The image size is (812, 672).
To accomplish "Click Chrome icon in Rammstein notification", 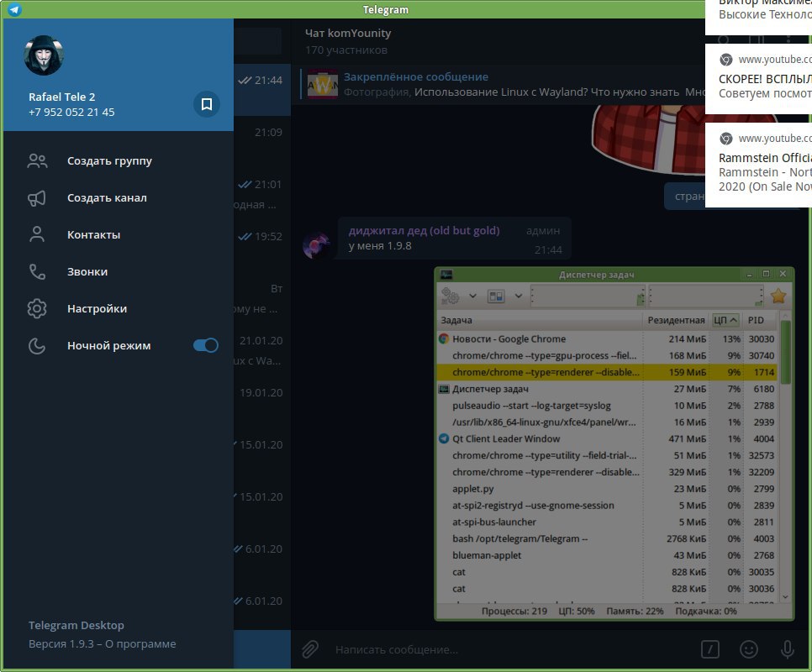I will (726, 139).
